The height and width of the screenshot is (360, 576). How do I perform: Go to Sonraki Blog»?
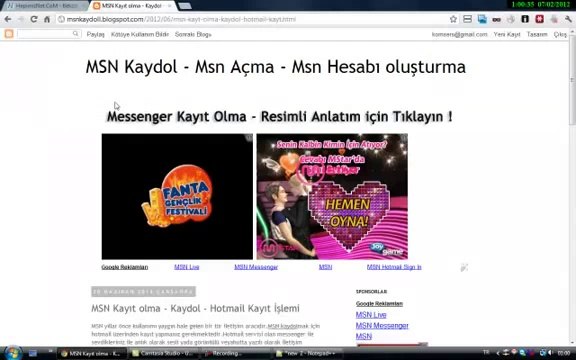click(x=193, y=34)
